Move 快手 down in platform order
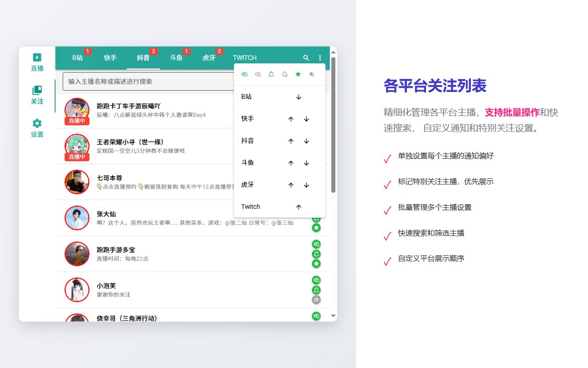Screen dimensions: 588x368 click(306, 119)
